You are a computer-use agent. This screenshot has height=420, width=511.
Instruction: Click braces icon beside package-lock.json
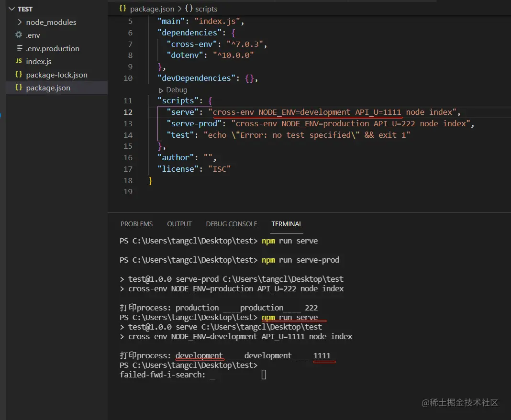pos(19,74)
